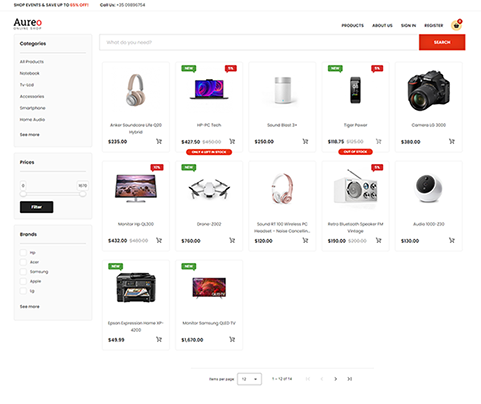481x404 pixels.
Task: Add Camera LG 3000 to cart
Action: 452,141
